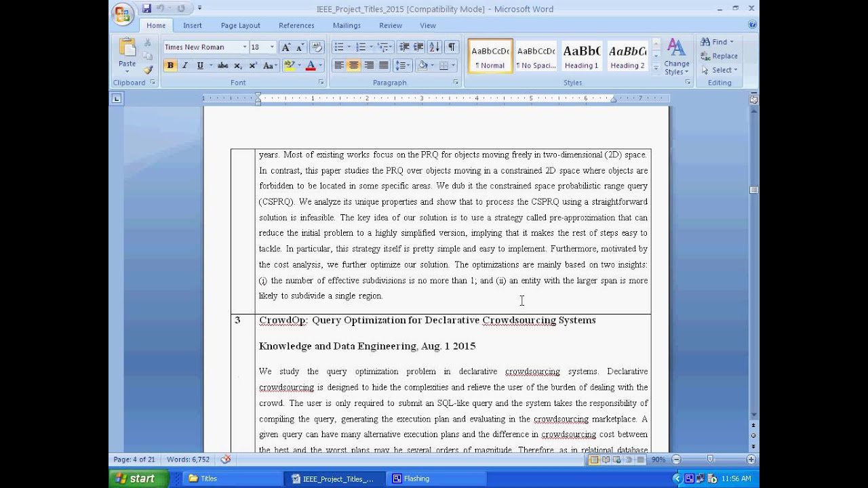Apply the No Spacing style

coord(536,56)
